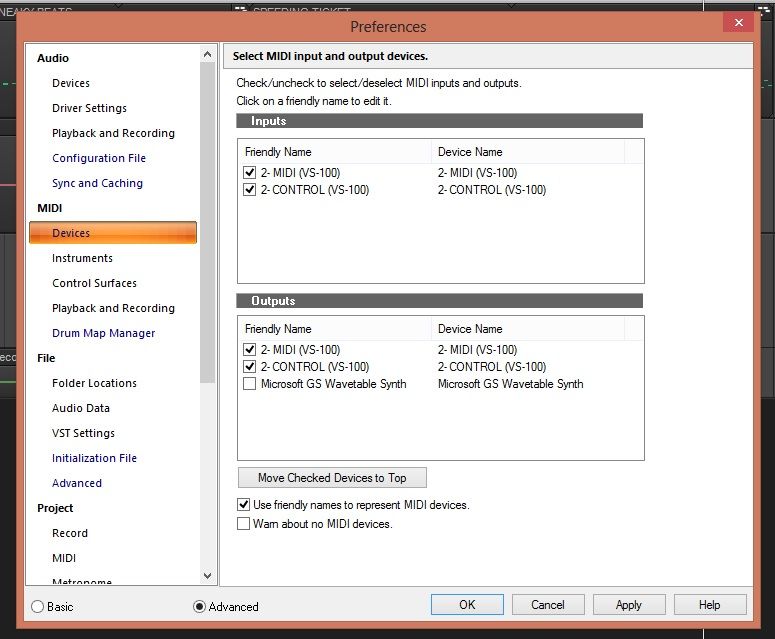Uncheck 2- MIDI (VS-100) input checkbox
This screenshot has width=775, height=639.
[250, 173]
